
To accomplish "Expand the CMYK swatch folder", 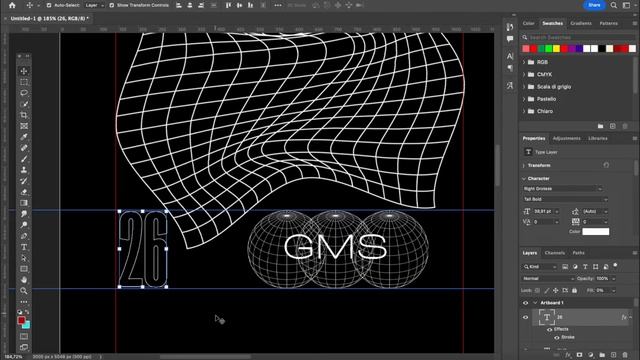I will coord(524,74).
